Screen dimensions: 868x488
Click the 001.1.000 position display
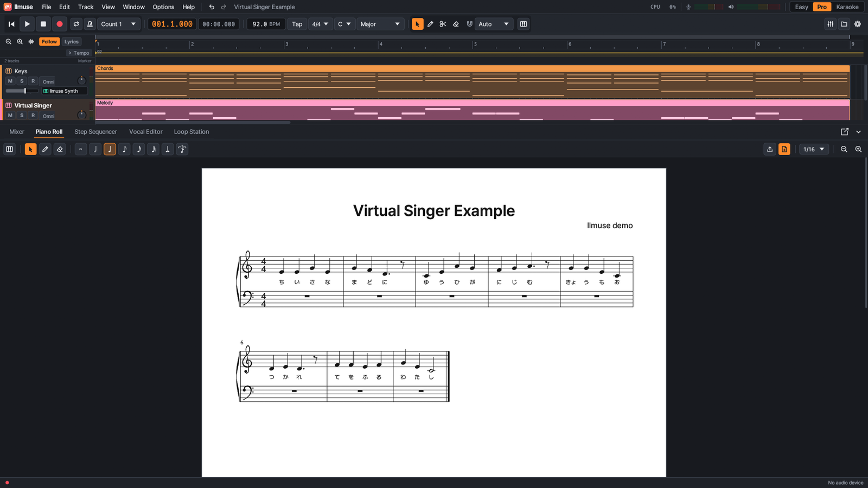(172, 24)
